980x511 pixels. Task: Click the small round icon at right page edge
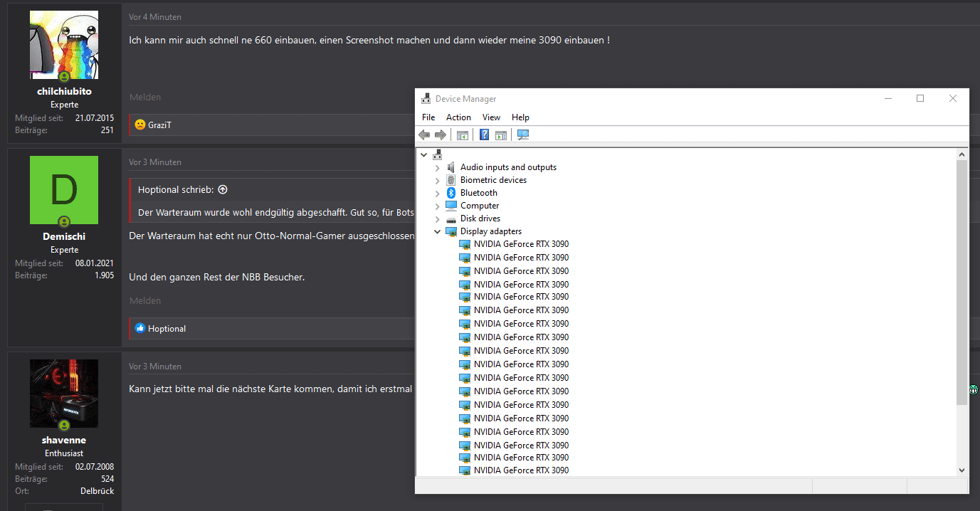[974, 389]
